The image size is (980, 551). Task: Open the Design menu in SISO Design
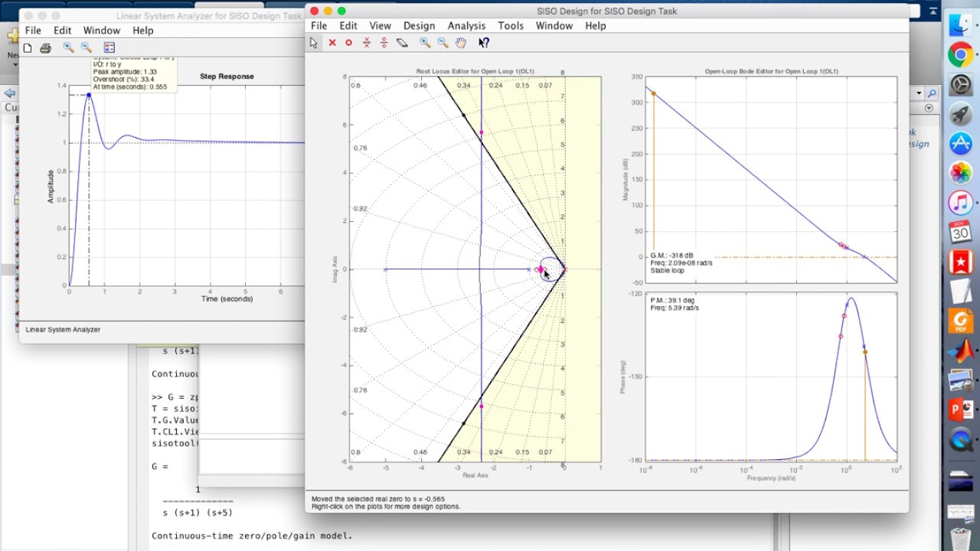(x=419, y=26)
